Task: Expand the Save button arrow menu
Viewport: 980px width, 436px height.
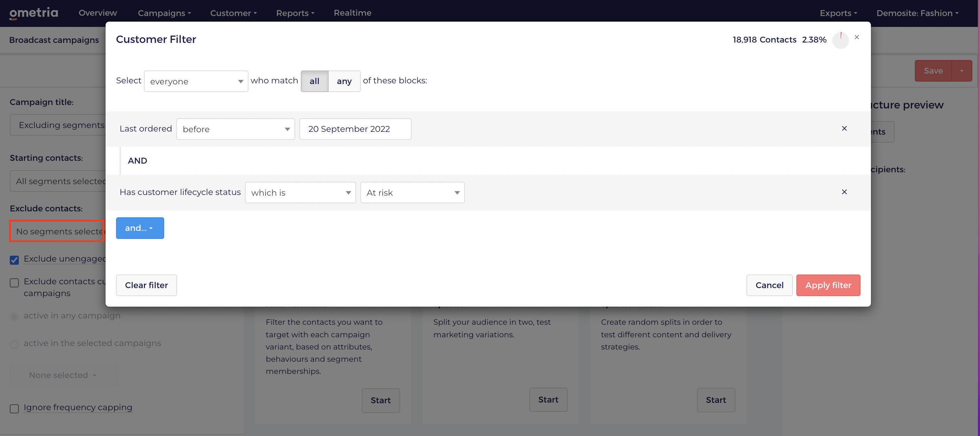Action: [x=962, y=71]
